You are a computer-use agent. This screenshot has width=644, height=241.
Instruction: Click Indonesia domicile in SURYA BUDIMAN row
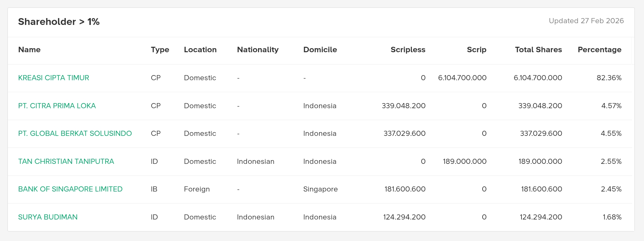click(320, 217)
